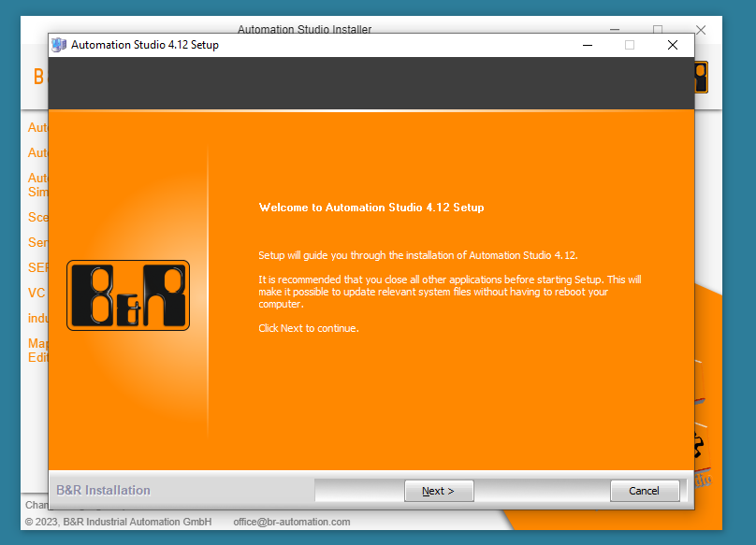Click the Automation Studio Installer title text

[x=305, y=29]
